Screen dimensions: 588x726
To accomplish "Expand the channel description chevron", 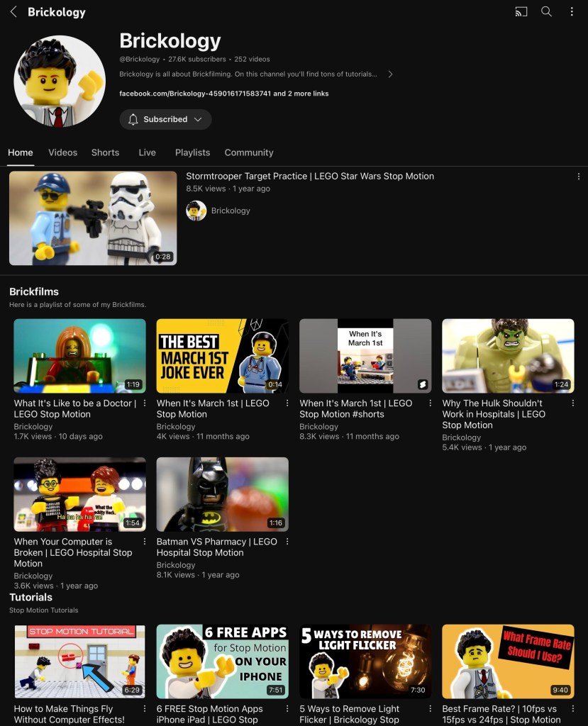I will [x=390, y=74].
